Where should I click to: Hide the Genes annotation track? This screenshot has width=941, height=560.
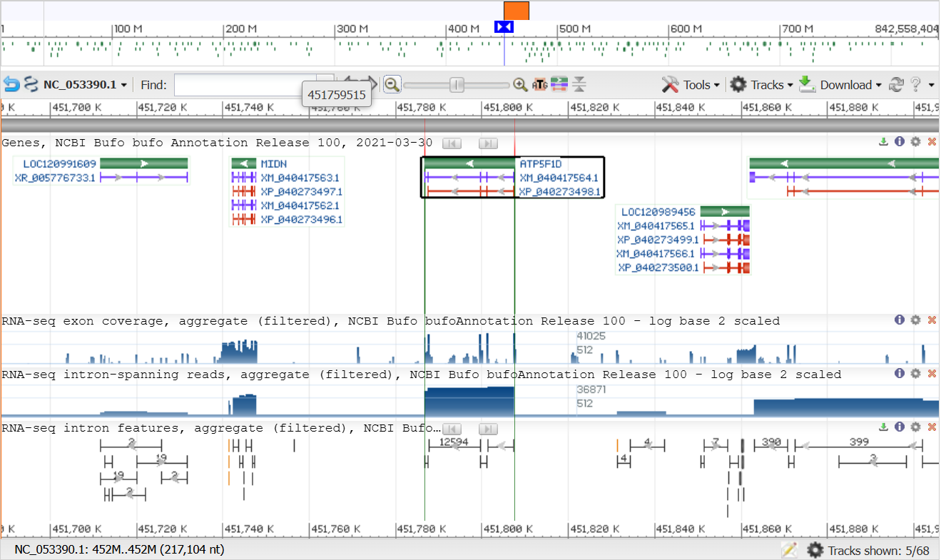932,142
